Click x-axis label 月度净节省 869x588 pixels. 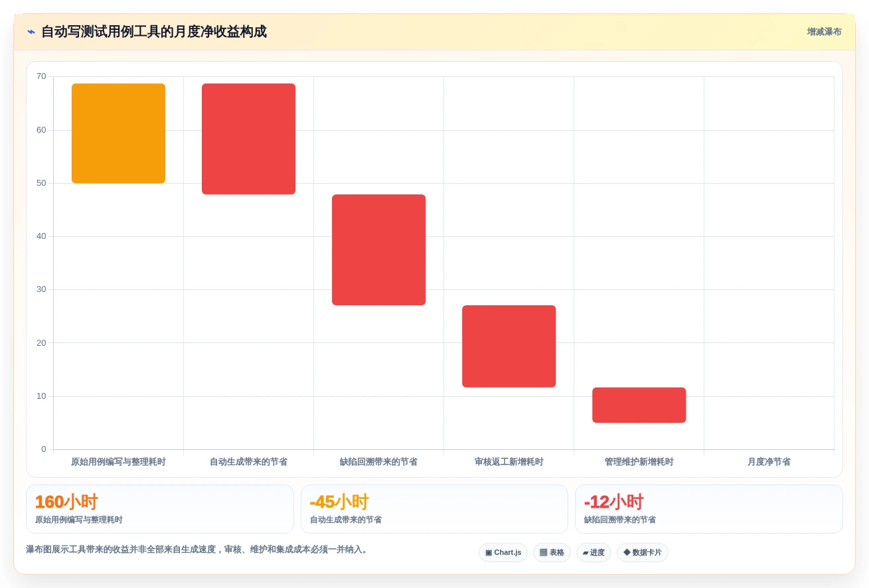point(769,462)
